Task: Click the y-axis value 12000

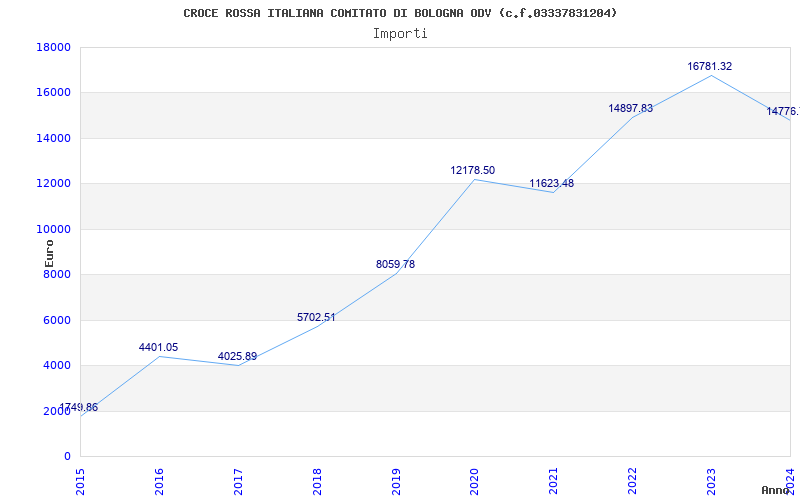Action: (x=53, y=184)
